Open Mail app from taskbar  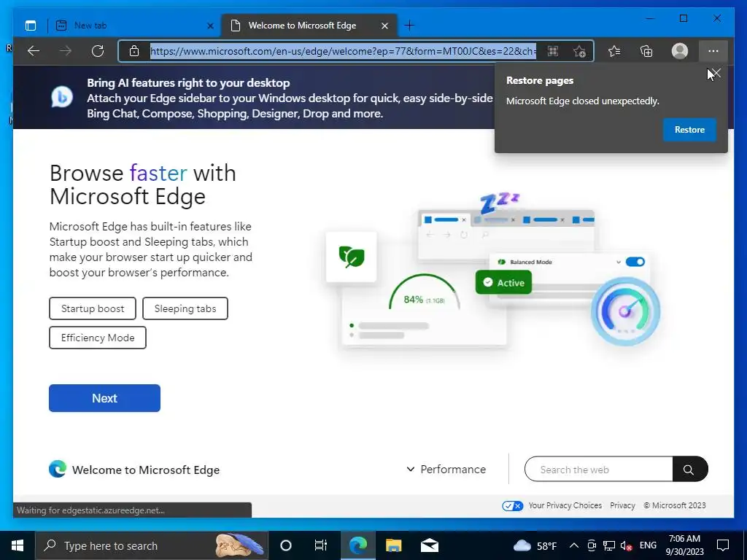(x=429, y=545)
